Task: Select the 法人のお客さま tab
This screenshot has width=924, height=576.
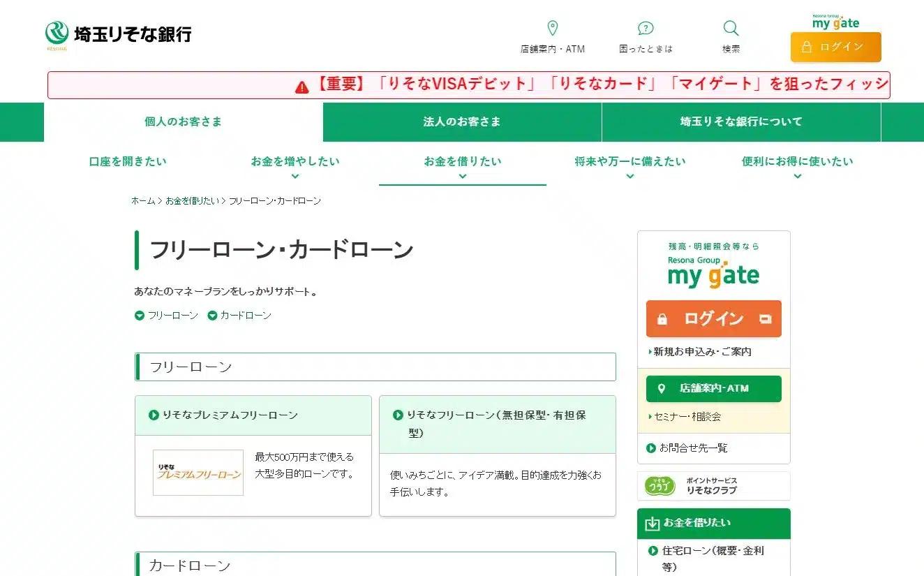Action: (x=462, y=121)
